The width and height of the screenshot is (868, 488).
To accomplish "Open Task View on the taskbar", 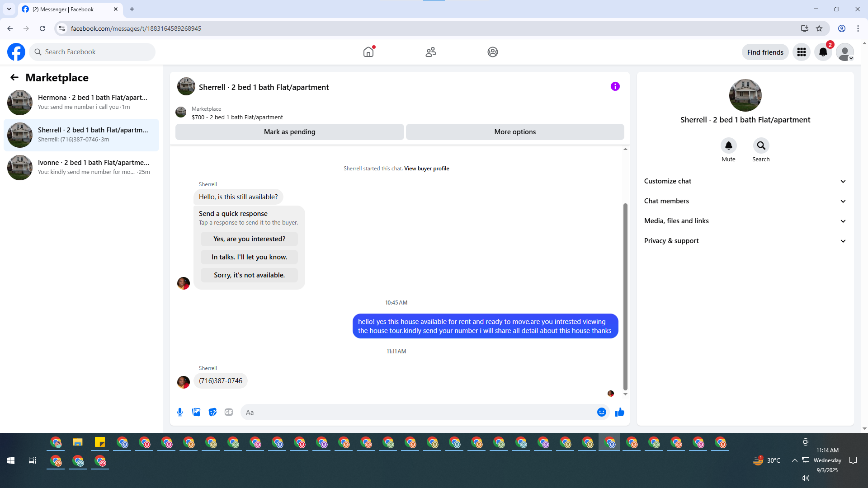I will (x=33, y=460).
